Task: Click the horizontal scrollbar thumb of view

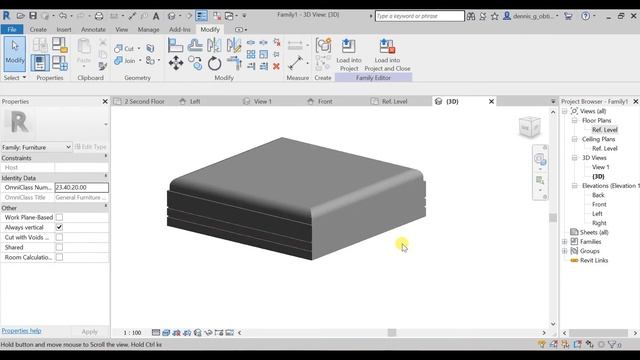Action: tap(392, 333)
